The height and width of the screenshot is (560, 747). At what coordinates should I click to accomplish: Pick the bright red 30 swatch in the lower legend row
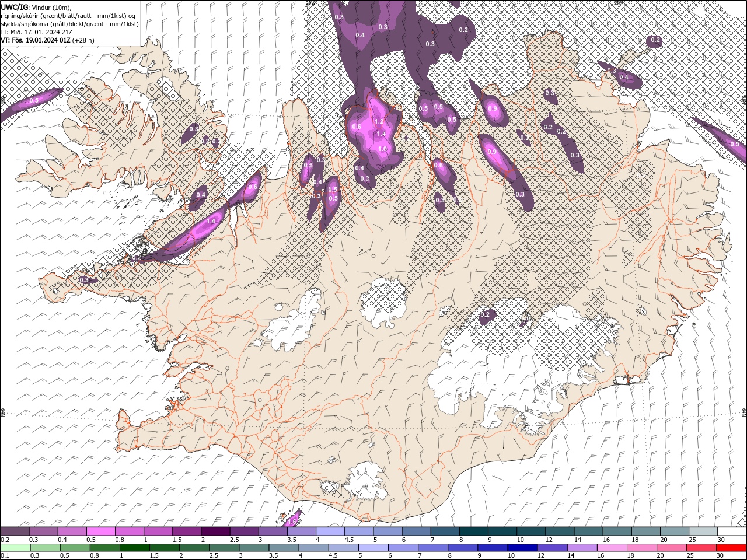pos(731,548)
